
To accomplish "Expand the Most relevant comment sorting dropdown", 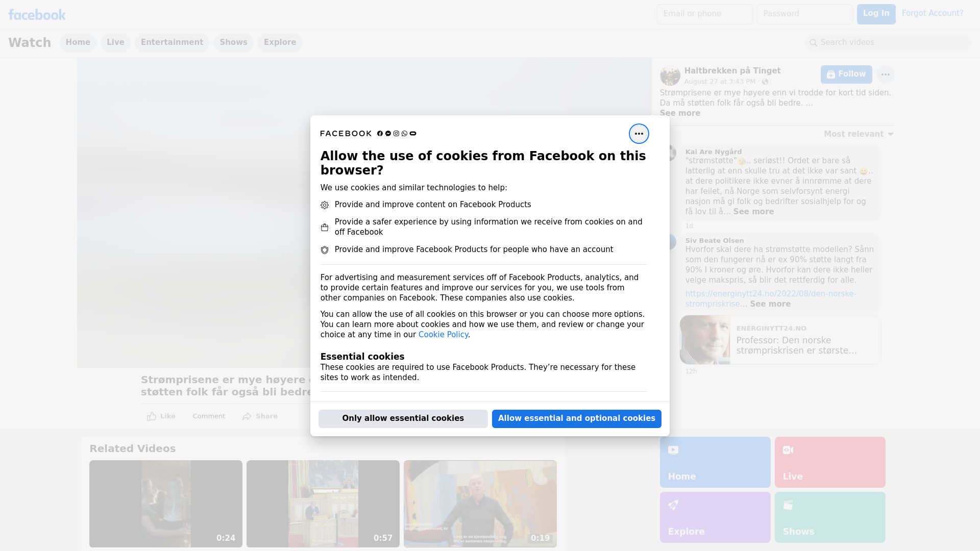I will 859,134.
